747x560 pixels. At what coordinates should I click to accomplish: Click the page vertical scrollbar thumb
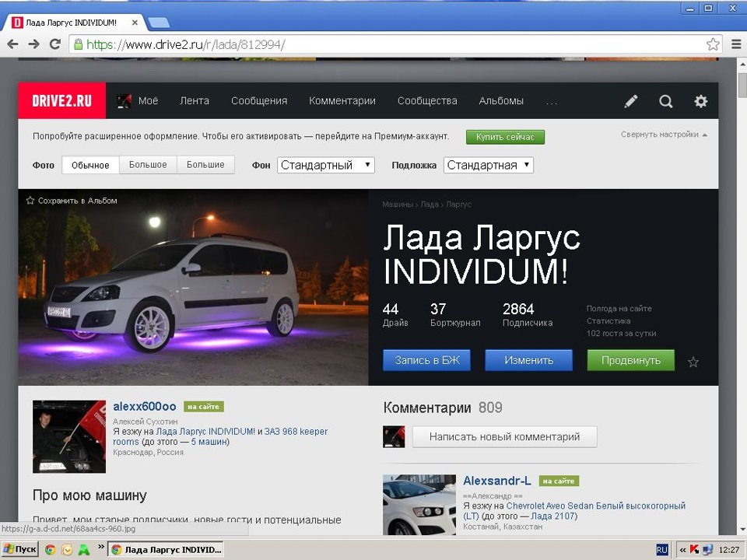pos(742,86)
